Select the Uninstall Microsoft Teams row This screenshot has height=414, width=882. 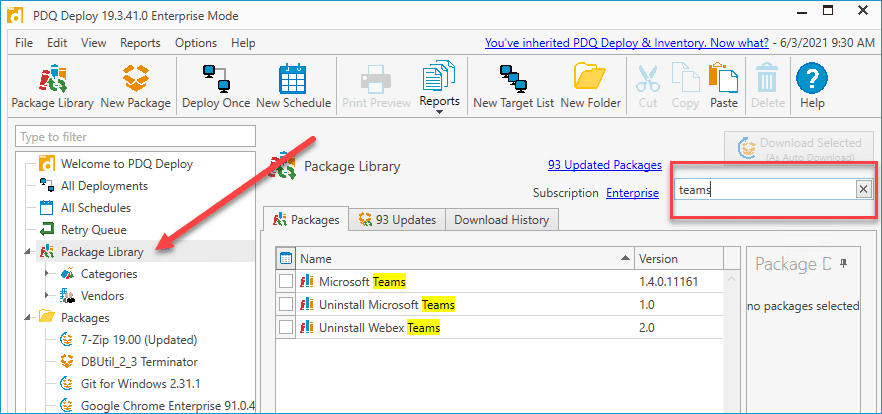pyautogui.click(x=499, y=305)
